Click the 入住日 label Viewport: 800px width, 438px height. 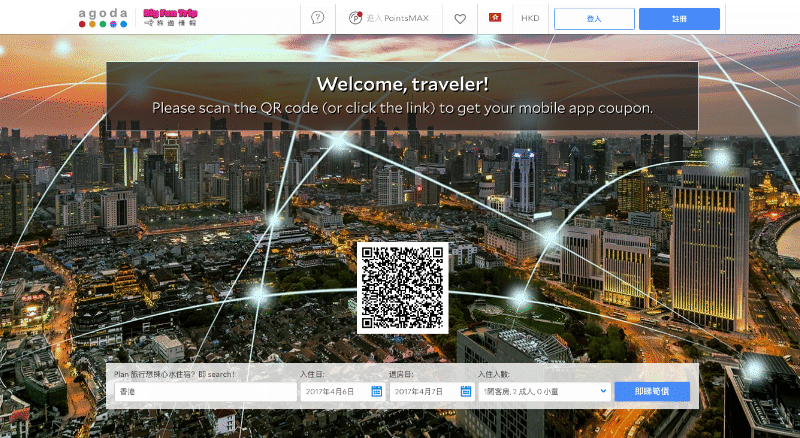click(x=312, y=374)
